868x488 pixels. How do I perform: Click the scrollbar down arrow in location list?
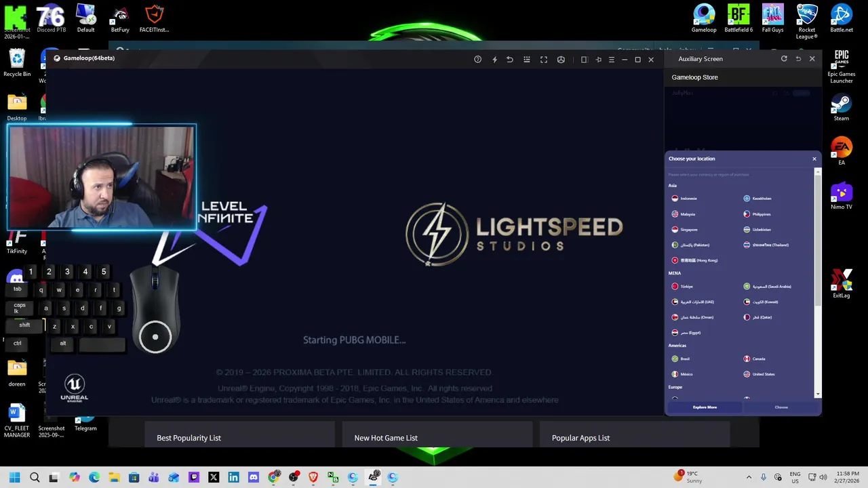[x=818, y=394]
